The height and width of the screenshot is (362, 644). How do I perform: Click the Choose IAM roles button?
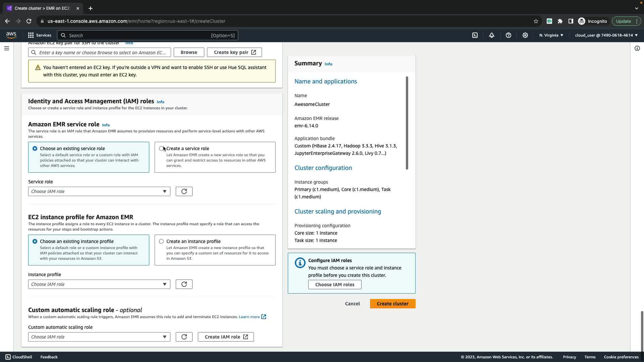(334, 285)
